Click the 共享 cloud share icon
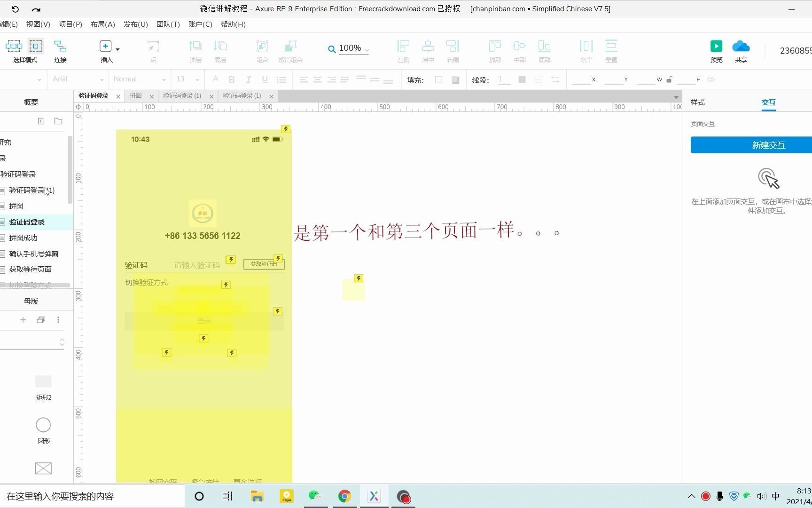Image resolution: width=812 pixels, height=508 pixels. (741, 46)
